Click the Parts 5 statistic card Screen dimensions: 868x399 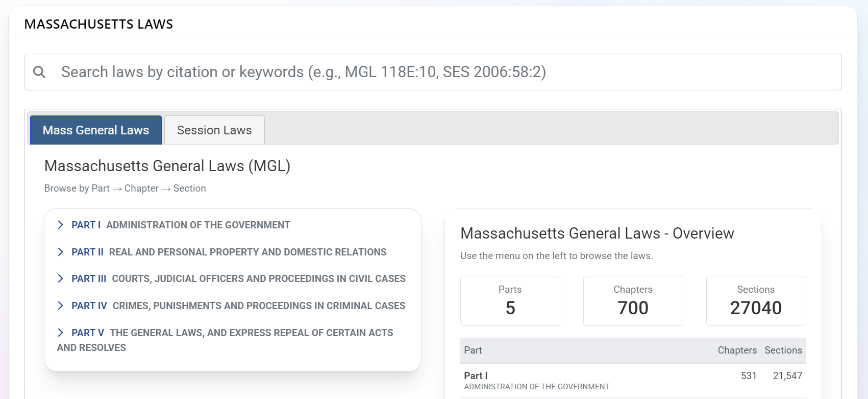click(x=510, y=300)
